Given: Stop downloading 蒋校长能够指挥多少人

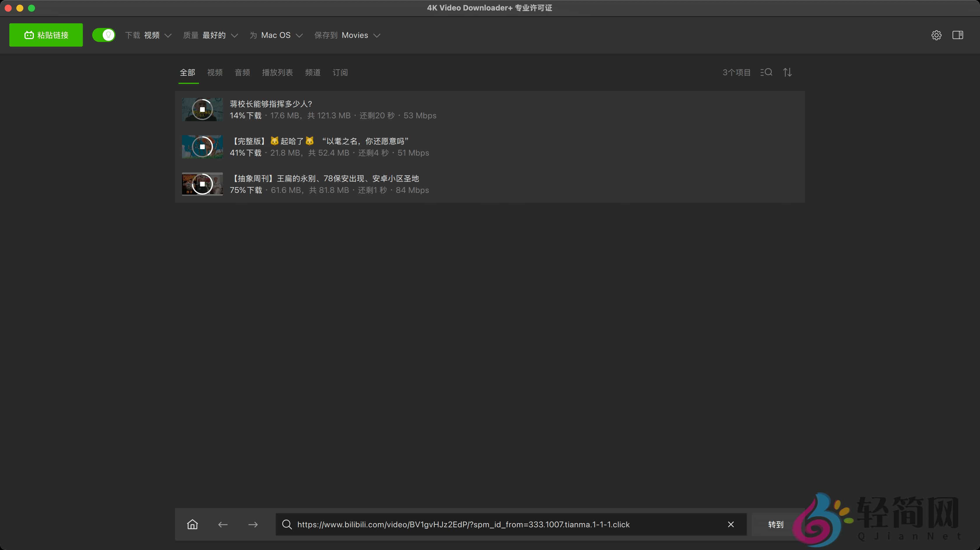Looking at the screenshot, I should (202, 110).
